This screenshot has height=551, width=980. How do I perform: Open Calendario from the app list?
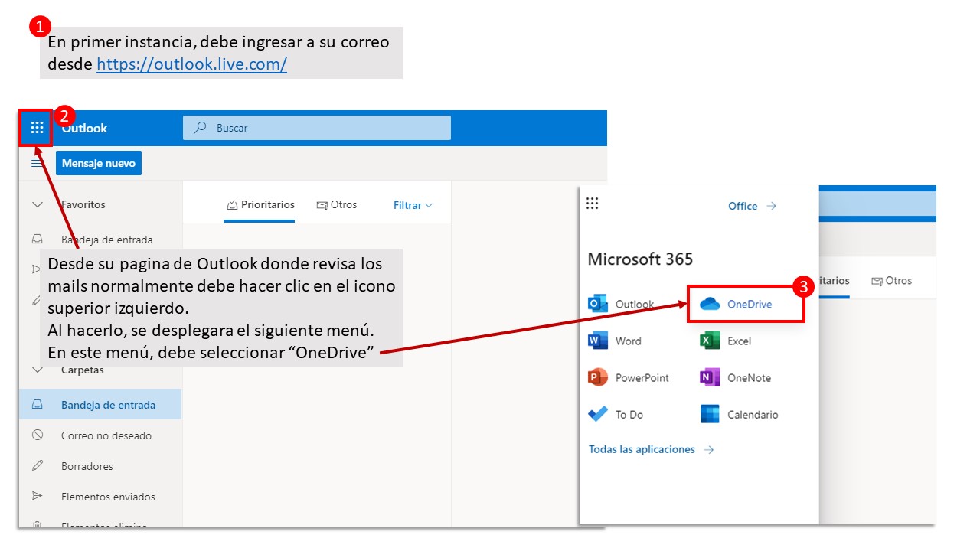point(739,414)
